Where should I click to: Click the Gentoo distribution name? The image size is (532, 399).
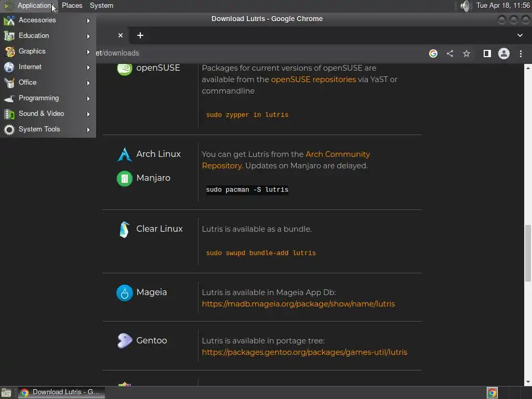(151, 340)
